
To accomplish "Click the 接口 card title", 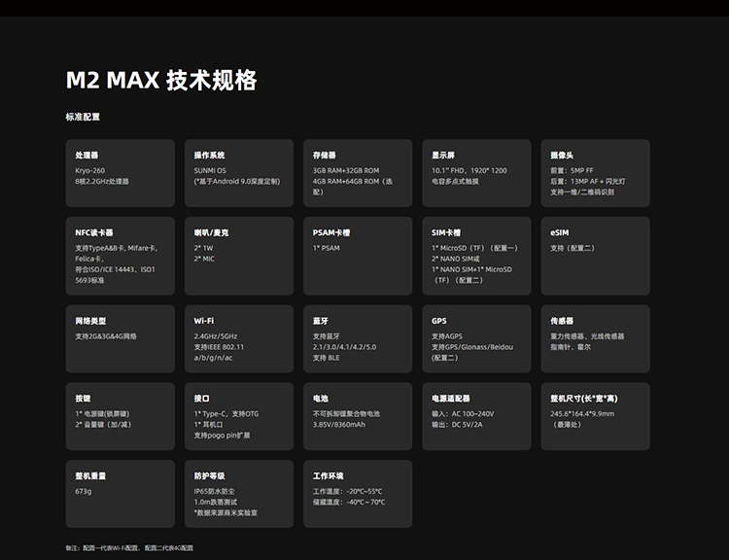I will click(x=201, y=399).
